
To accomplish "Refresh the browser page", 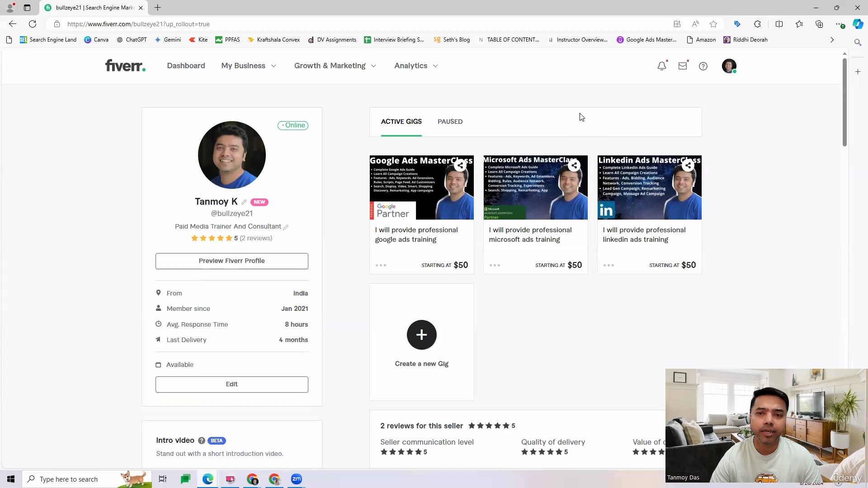I will [33, 24].
